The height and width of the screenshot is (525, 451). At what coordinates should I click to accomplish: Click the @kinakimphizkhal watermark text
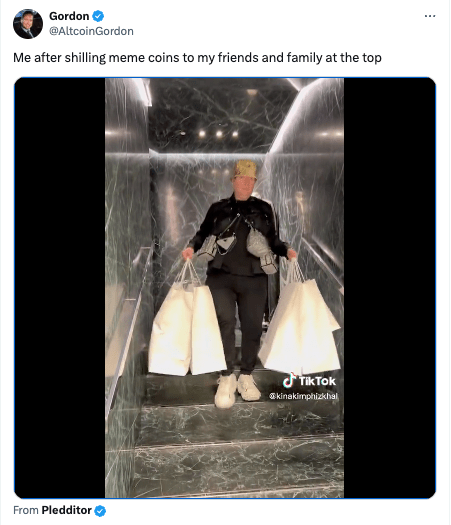[x=303, y=396]
